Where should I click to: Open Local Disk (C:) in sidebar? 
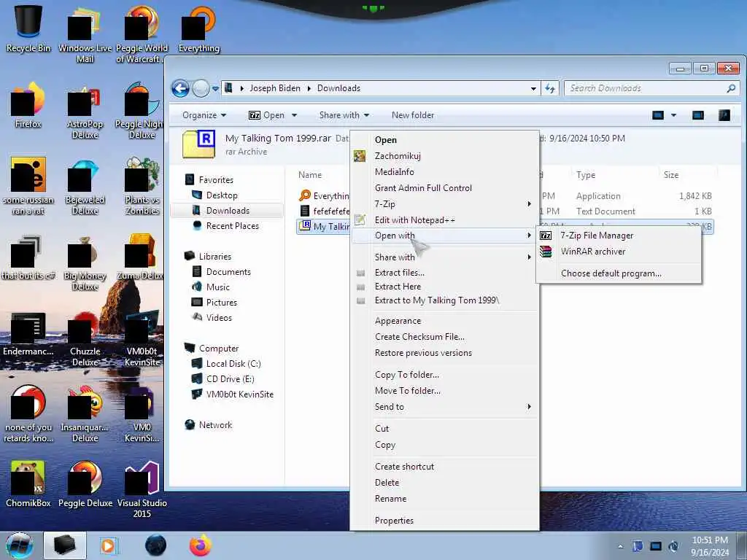pos(233,364)
